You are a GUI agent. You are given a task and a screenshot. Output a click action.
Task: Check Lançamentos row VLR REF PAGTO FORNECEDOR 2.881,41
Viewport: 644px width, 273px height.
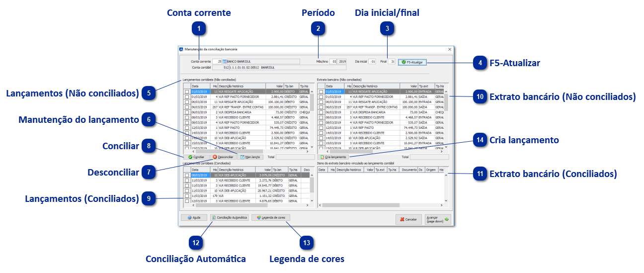click(x=187, y=97)
